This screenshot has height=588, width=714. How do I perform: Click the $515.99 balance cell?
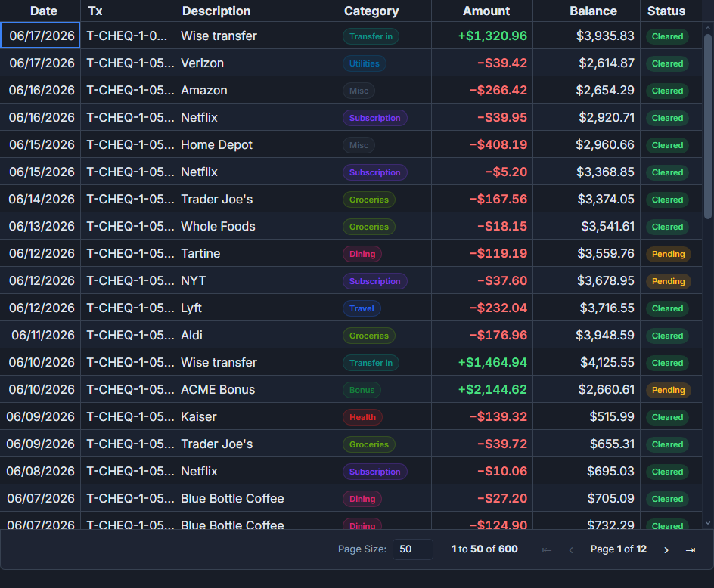pos(586,416)
